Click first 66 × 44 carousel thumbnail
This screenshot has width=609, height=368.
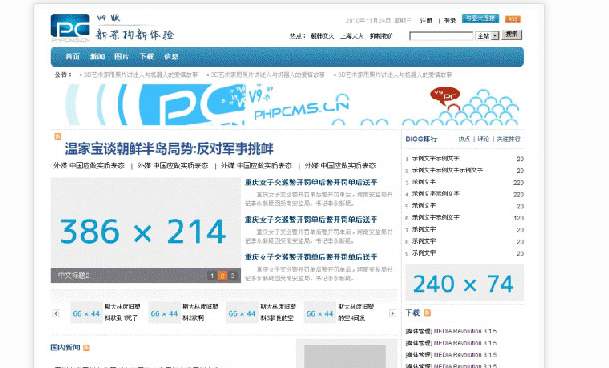click(x=86, y=313)
